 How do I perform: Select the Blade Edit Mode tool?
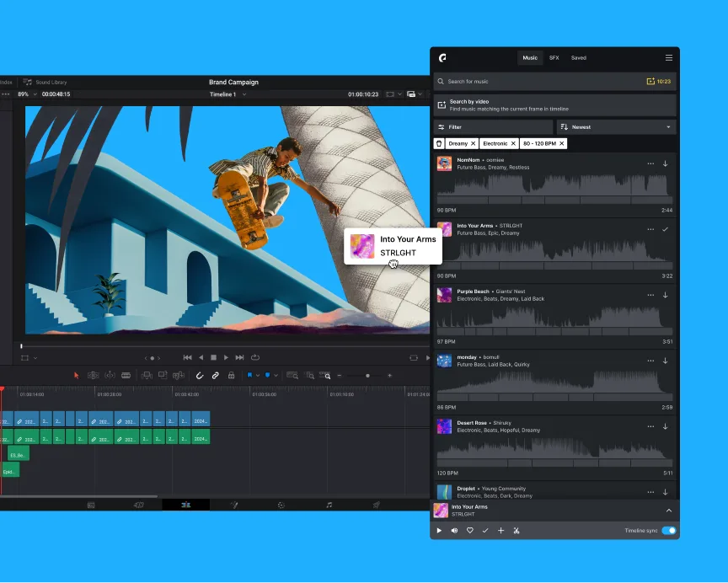tap(125, 375)
